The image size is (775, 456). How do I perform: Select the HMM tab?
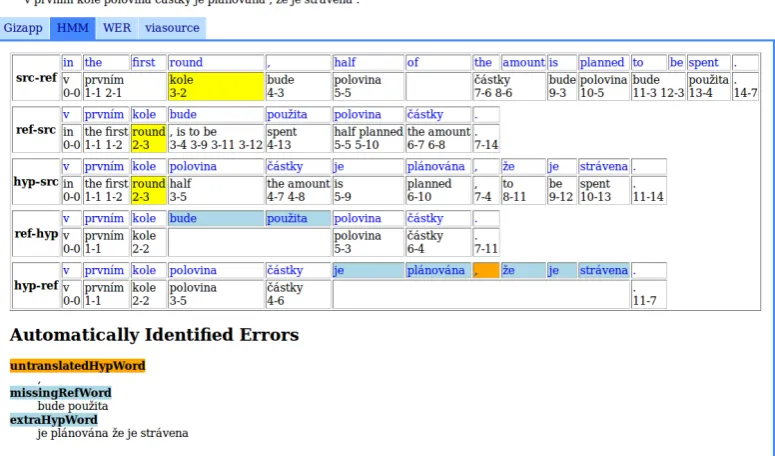tap(73, 28)
